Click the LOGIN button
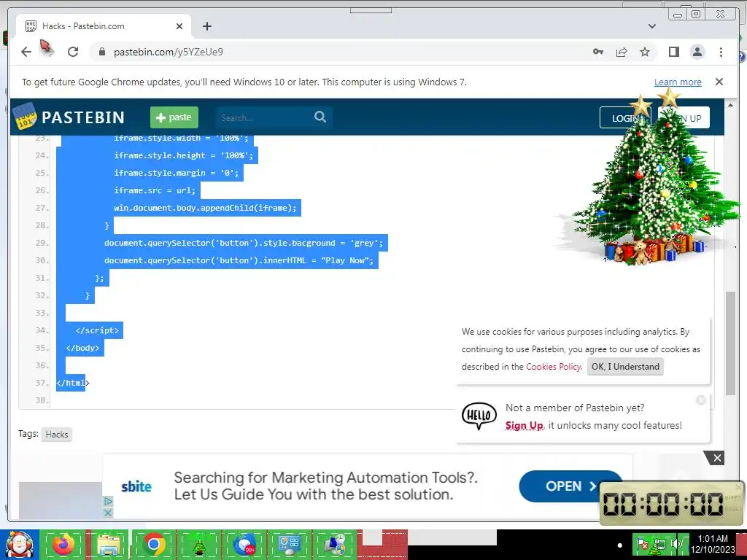Screen dimensions: 747x560 pyautogui.click(x=624, y=118)
